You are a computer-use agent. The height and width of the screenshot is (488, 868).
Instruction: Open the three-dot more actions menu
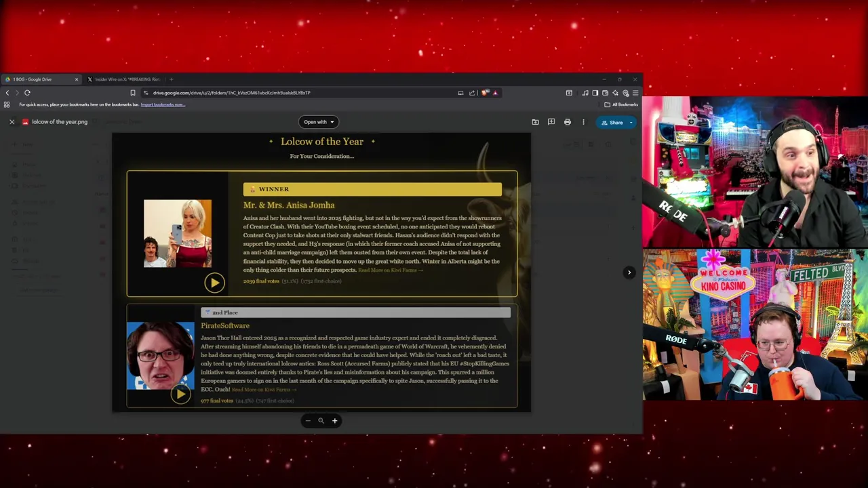[x=583, y=122]
